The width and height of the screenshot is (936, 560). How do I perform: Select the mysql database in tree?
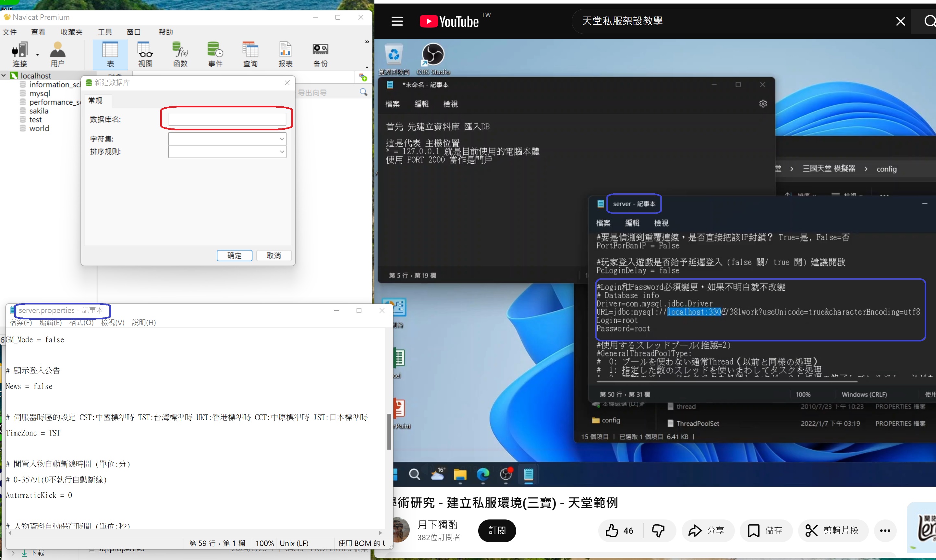40,93
